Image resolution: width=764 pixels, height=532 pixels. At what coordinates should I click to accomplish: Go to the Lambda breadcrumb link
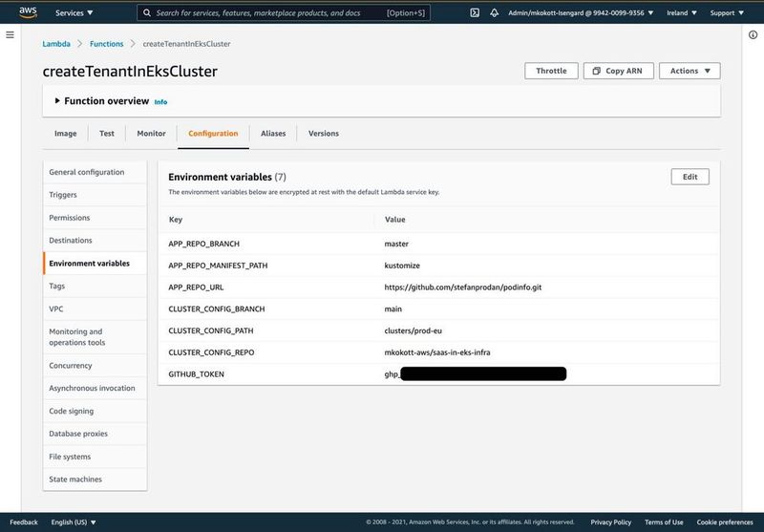tap(56, 44)
